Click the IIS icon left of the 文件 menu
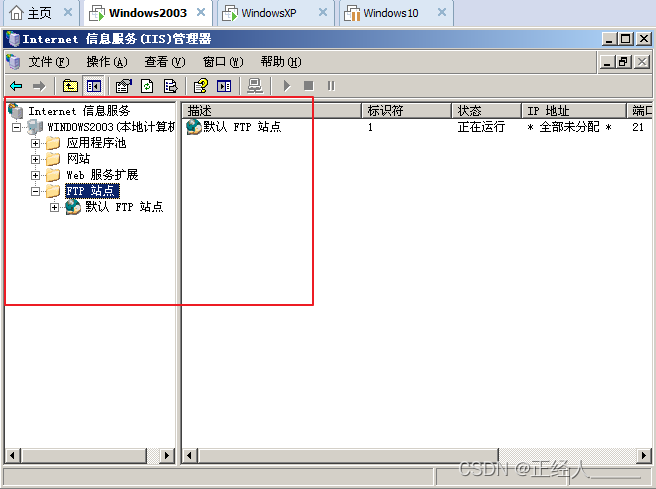Image resolution: width=656 pixels, height=489 pixels. pos(13,62)
